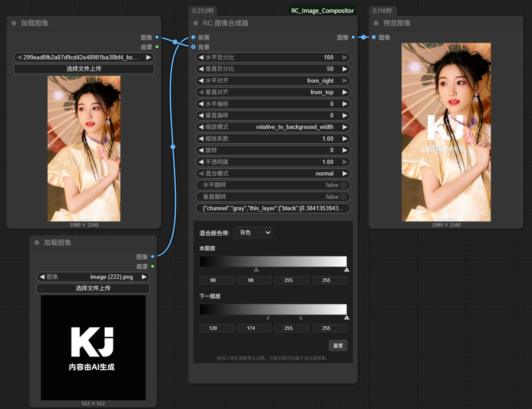
Task: Click the 前景 input socket
Action: point(193,37)
